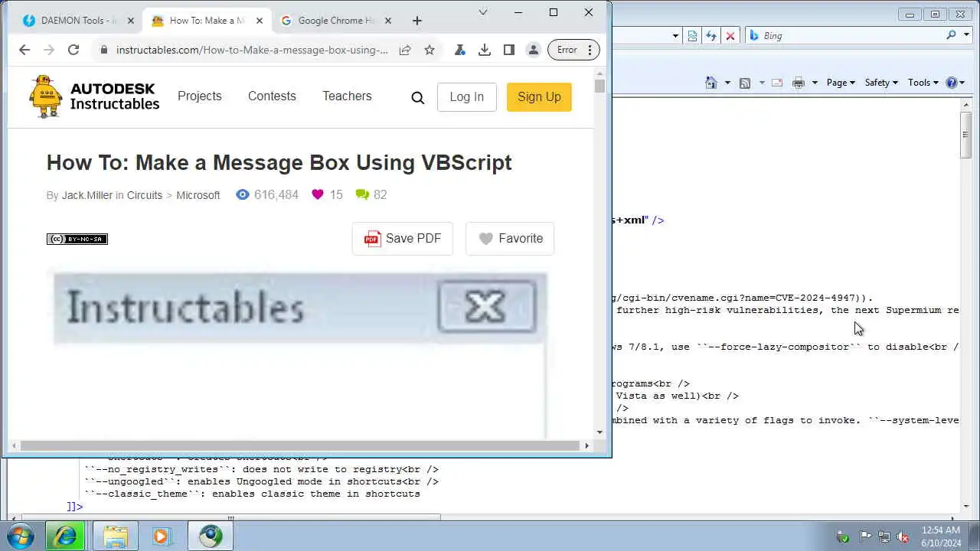The width and height of the screenshot is (980, 551).
Task: Expand the IE Print dropdown arrow
Action: pyautogui.click(x=815, y=83)
